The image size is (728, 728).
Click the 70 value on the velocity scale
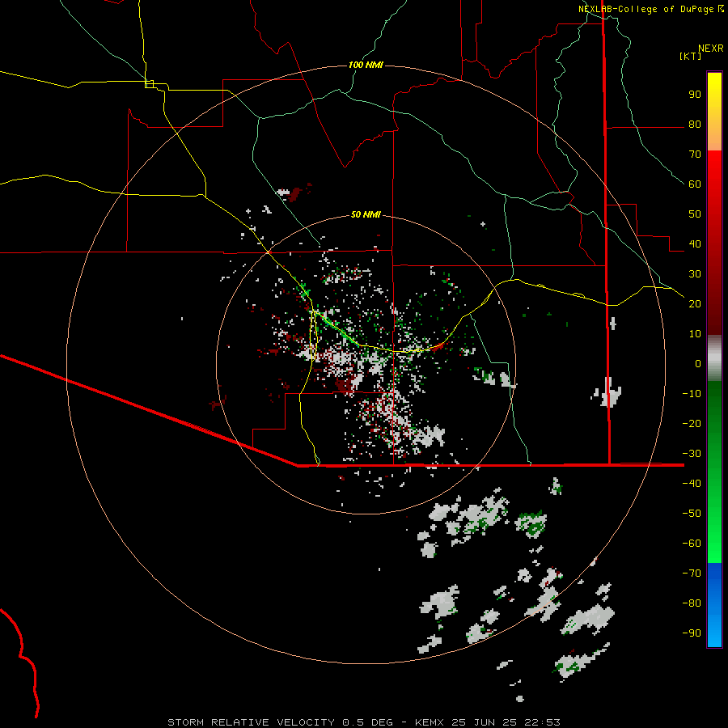pos(695,154)
